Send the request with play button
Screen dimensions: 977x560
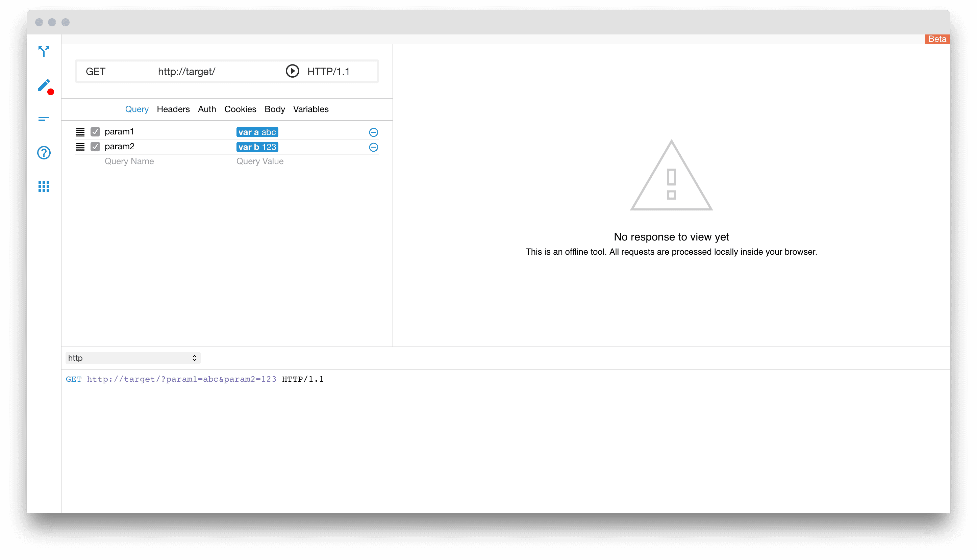pos(292,71)
